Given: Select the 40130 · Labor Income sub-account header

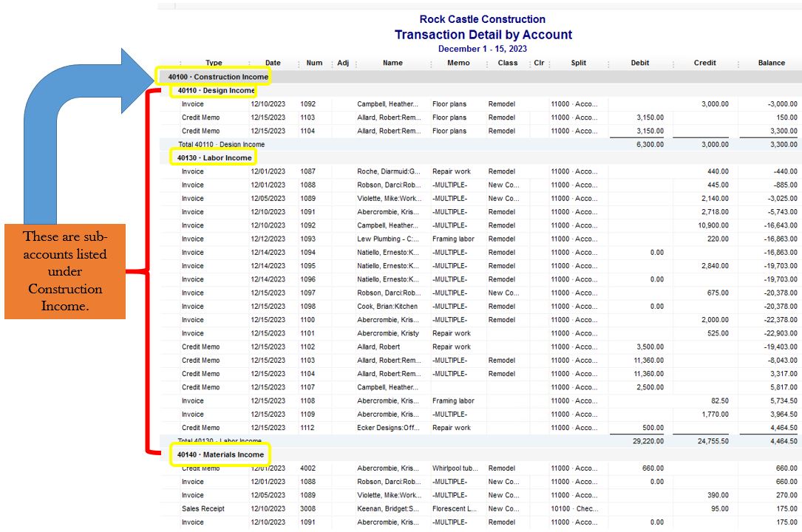Looking at the screenshot, I should pyautogui.click(x=214, y=158).
